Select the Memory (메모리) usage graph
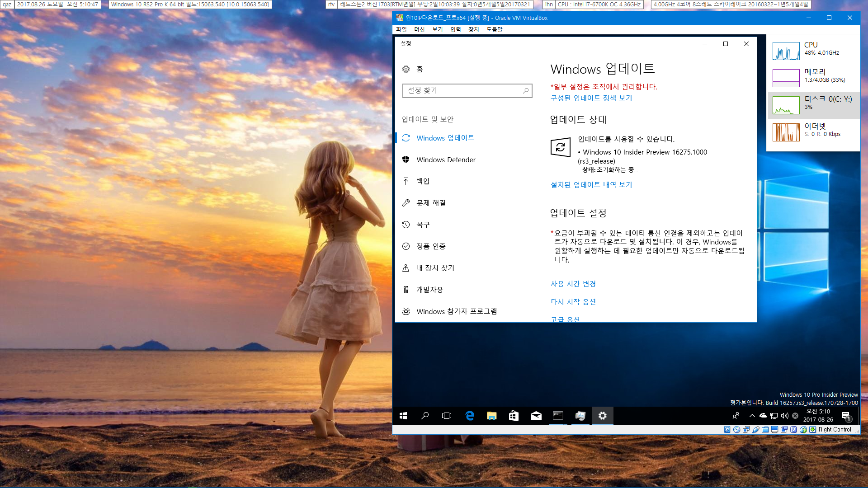 [786, 78]
